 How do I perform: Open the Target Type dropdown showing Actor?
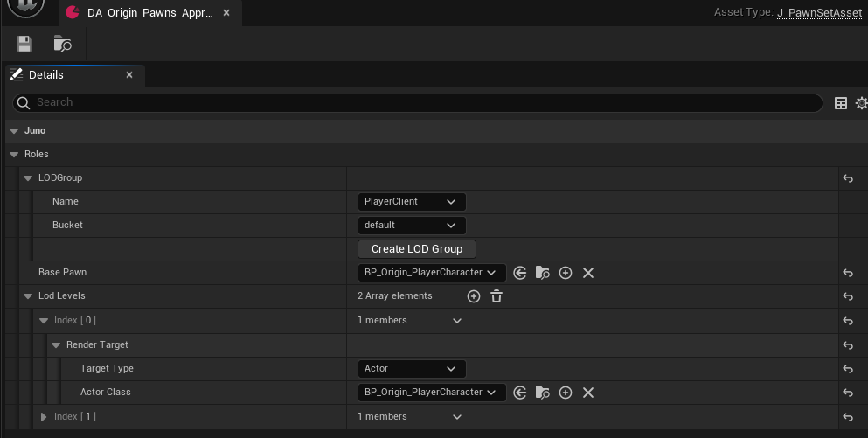(412, 369)
